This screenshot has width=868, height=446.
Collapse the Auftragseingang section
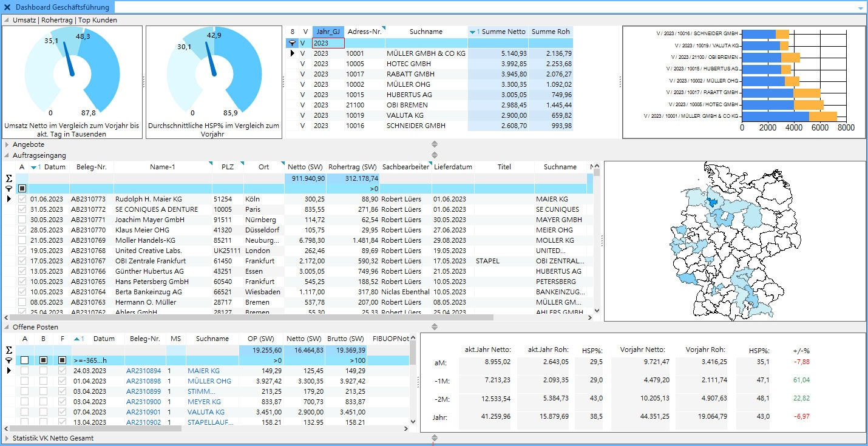tap(7, 155)
